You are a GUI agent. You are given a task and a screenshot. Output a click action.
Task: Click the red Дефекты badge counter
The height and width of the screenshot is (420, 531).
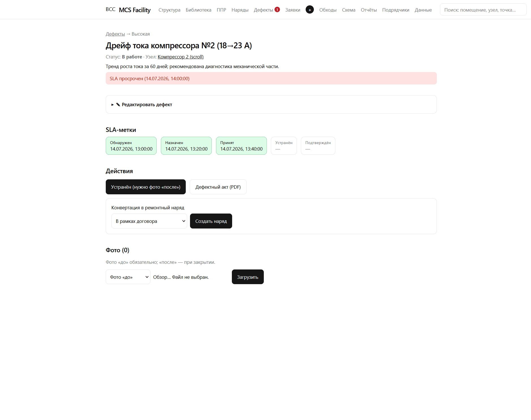(277, 10)
